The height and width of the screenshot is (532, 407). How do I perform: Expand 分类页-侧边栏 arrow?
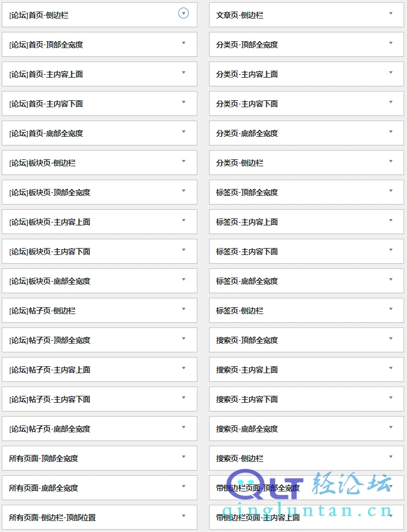pos(391,161)
